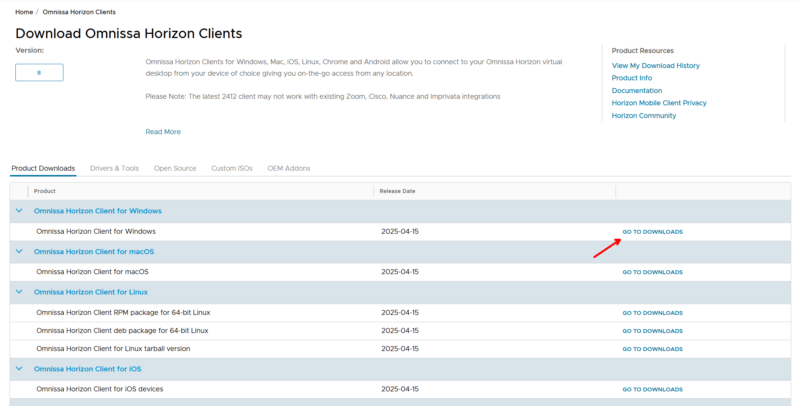
Task: Go to the Home breadcrumb
Action: [24, 12]
